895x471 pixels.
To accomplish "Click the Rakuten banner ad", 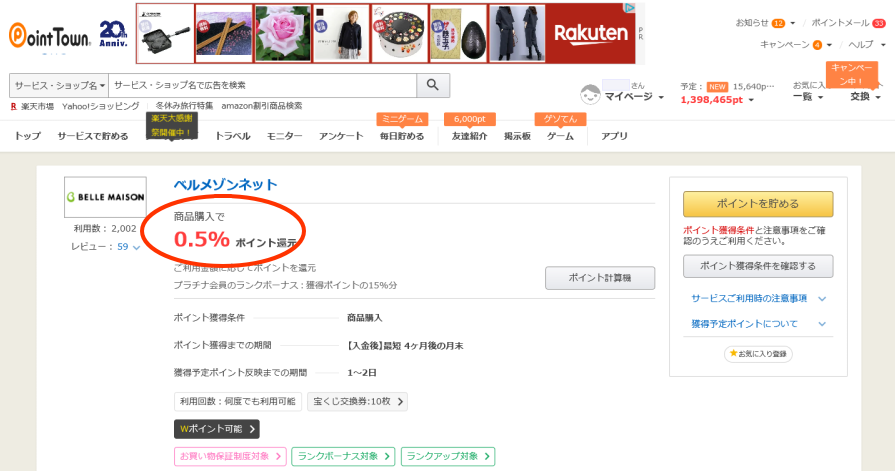I will [x=591, y=34].
